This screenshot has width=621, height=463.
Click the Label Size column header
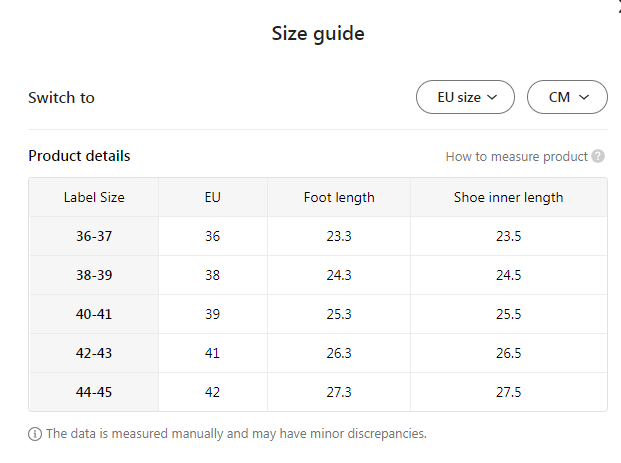(x=94, y=197)
